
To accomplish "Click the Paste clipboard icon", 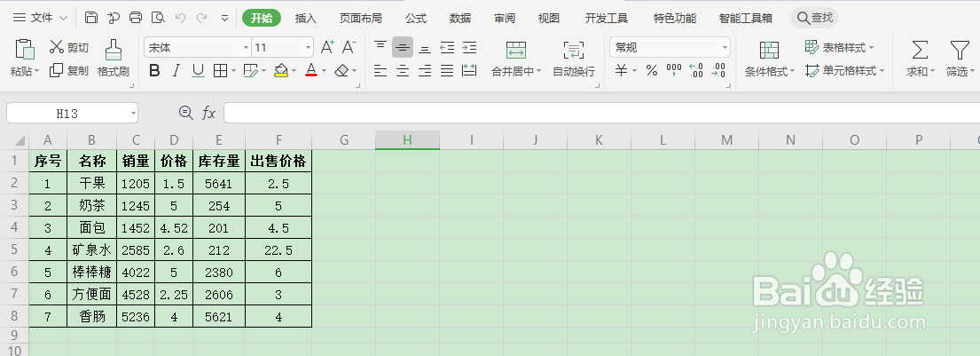I will pos(24,50).
